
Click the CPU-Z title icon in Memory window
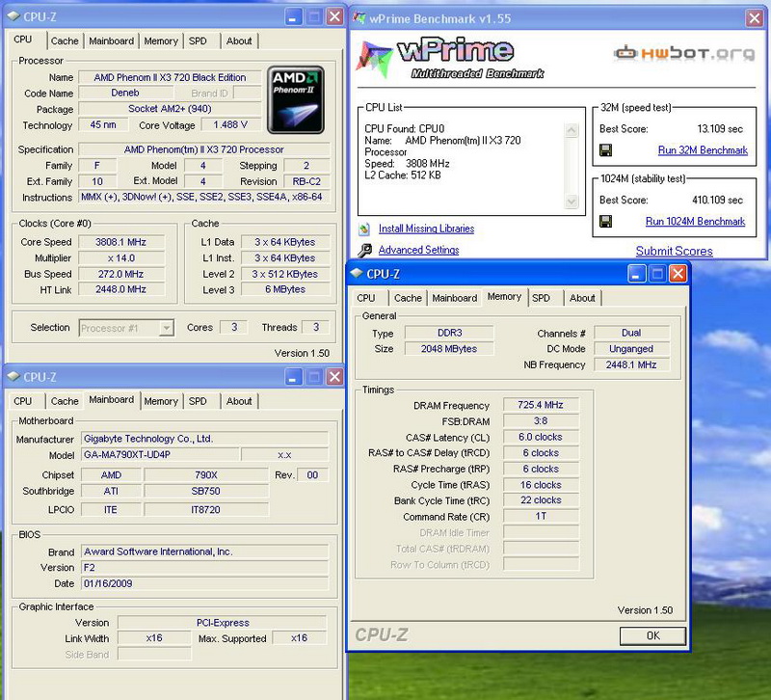357,274
